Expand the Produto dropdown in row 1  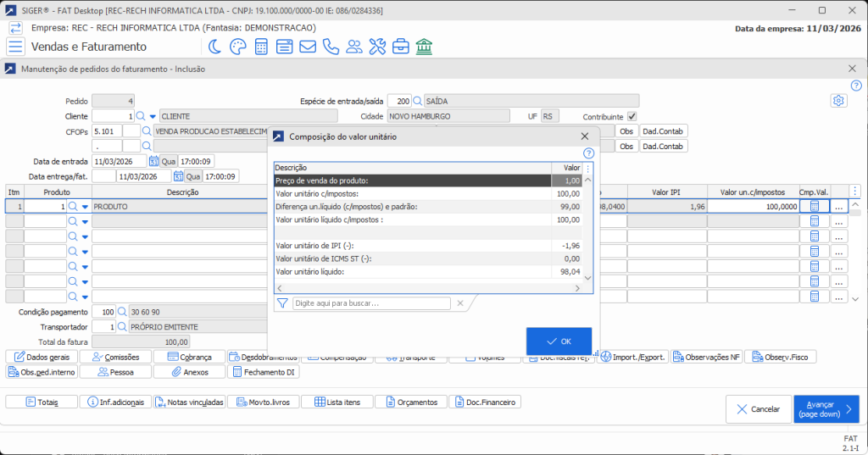point(85,206)
